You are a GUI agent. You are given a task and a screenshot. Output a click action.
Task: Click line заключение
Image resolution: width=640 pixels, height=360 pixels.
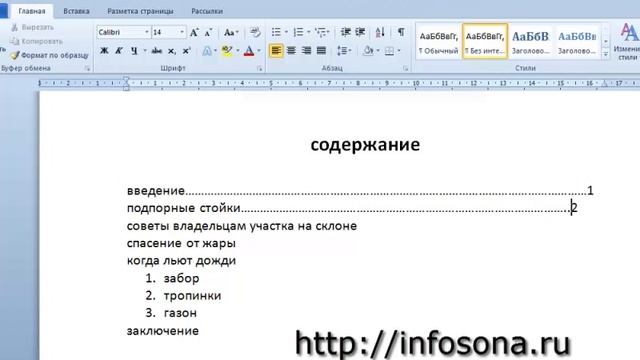[x=163, y=331]
